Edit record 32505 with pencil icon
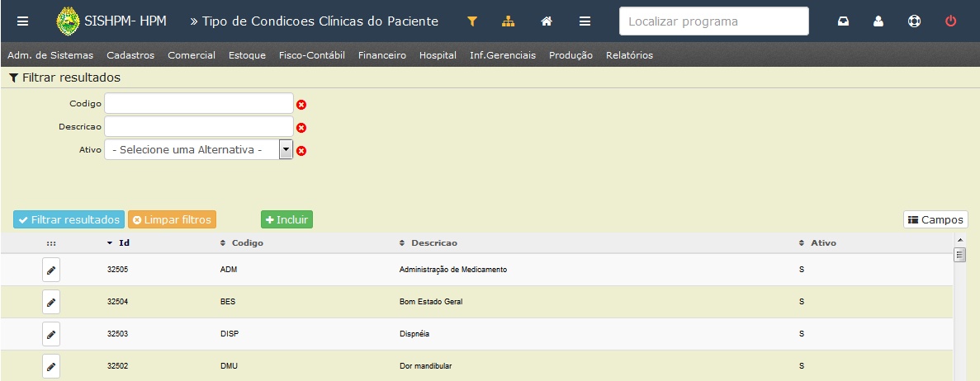980x381 pixels. click(x=51, y=270)
